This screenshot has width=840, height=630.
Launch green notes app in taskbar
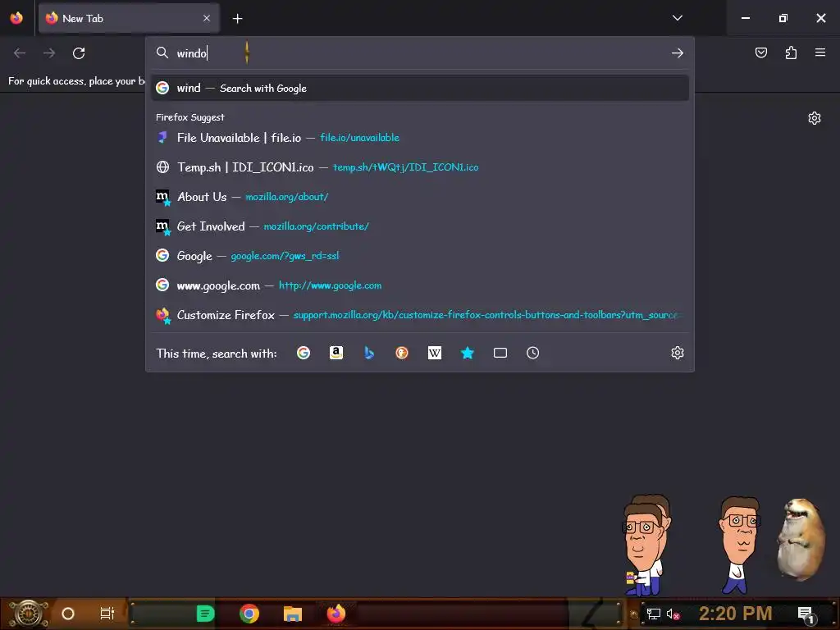coord(205,614)
